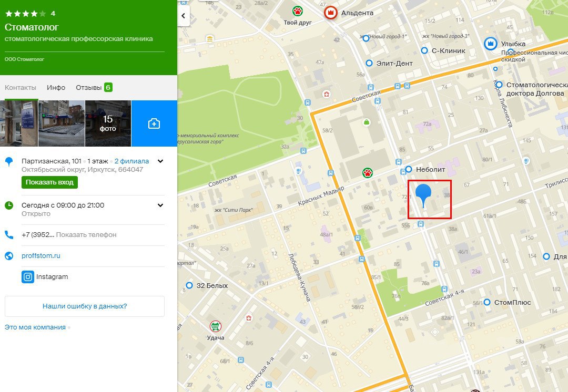The width and height of the screenshot is (568, 392).
Task: Open the Контакты tab
Action: click(21, 88)
